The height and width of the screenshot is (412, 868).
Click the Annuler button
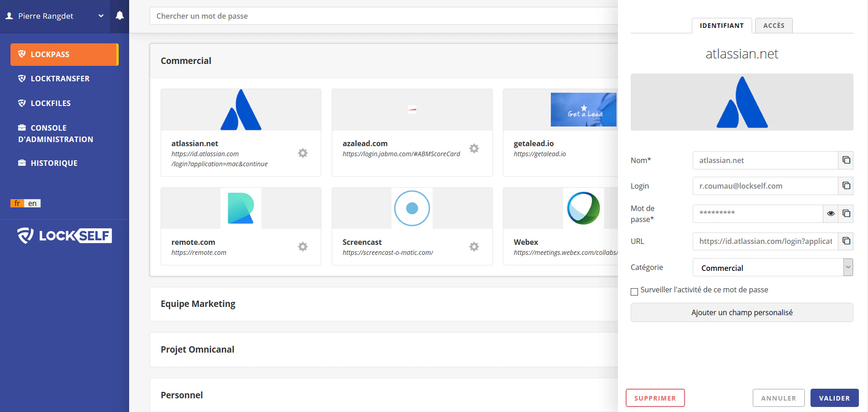pos(779,398)
